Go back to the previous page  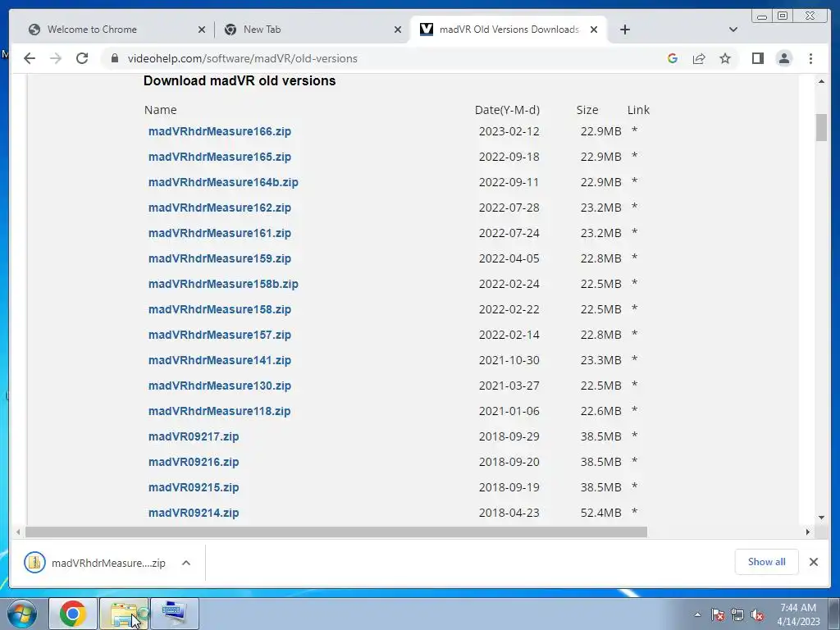click(30, 58)
